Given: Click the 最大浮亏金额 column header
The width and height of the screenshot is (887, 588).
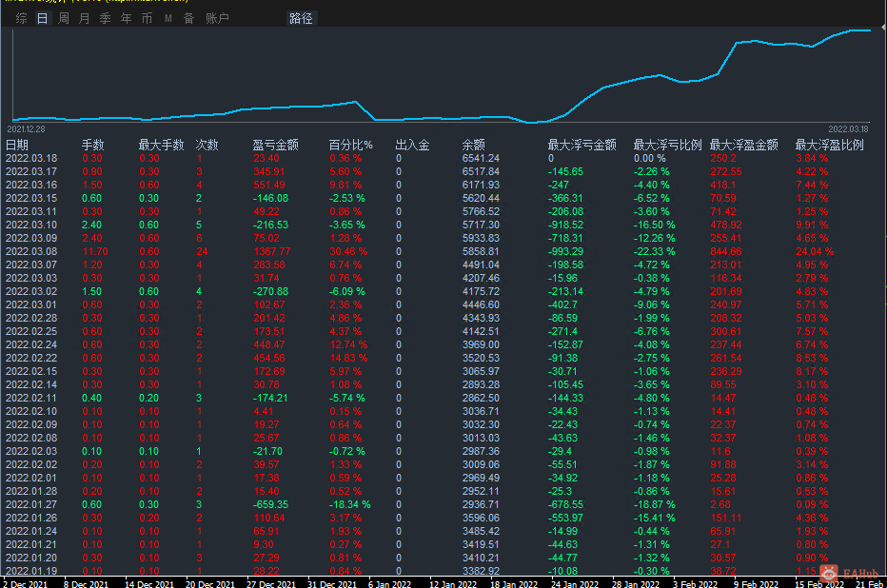Looking at the screenshot, I should click(x=582, y=146).
